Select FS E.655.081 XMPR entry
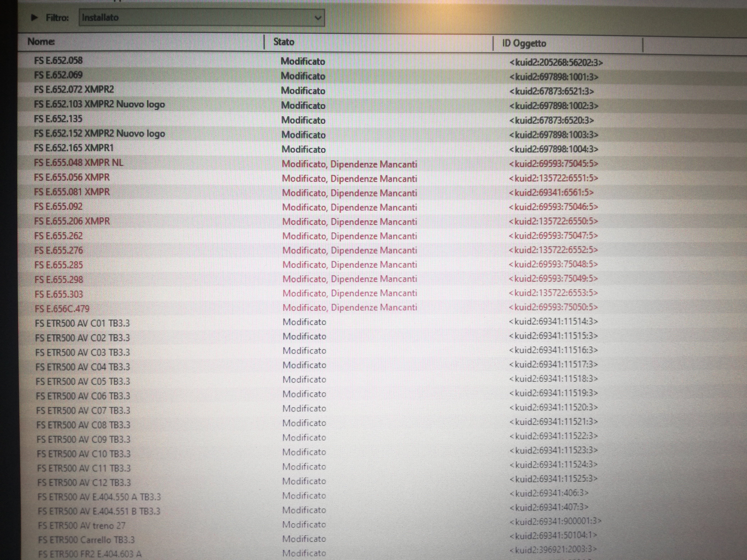This screenshot has height=560, width=747. click(72, 192)
